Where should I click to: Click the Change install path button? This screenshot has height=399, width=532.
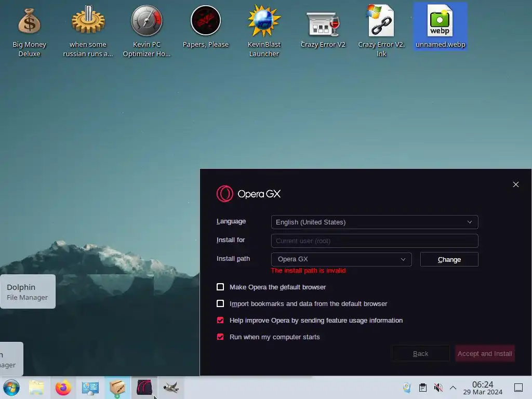coord(449,259)
